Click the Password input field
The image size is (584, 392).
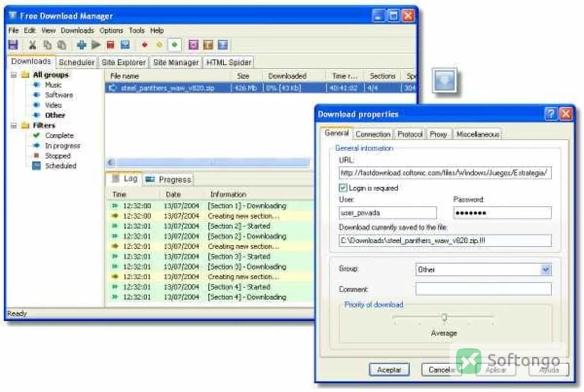coord(502,213)
